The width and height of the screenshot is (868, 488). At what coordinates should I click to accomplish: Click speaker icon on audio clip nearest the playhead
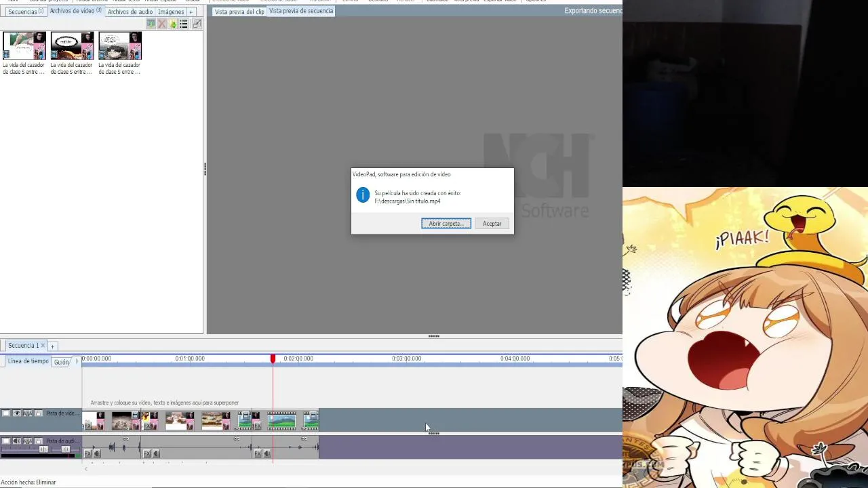click(x=267, y=453)
